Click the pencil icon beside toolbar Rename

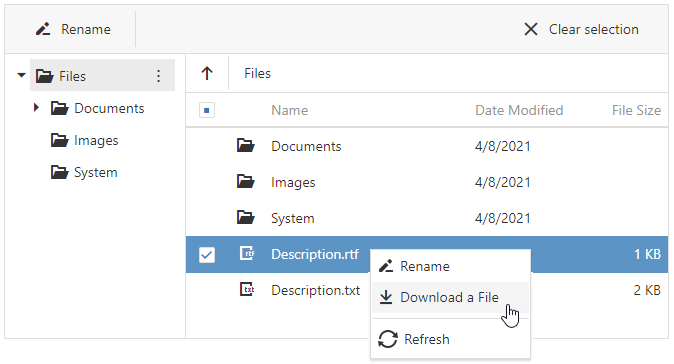click(43, 29)
